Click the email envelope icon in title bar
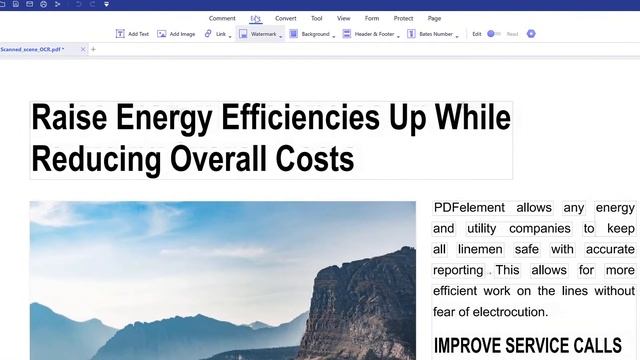Image resolution: width=640 pixels, height=360 pixels. (x=29, y=4)
